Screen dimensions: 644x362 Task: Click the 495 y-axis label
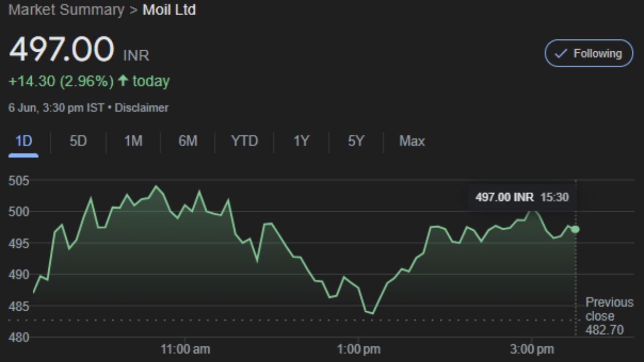(19, 243)
